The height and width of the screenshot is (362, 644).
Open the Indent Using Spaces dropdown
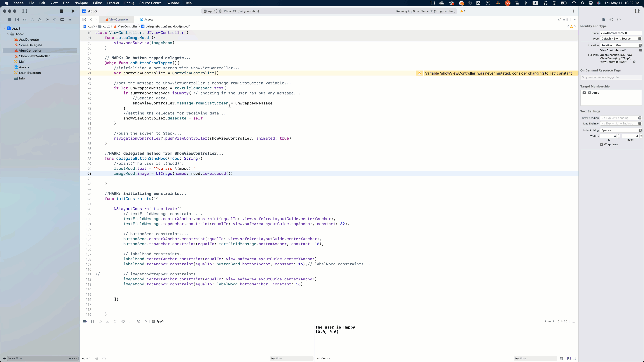click(x=621, y=130)
